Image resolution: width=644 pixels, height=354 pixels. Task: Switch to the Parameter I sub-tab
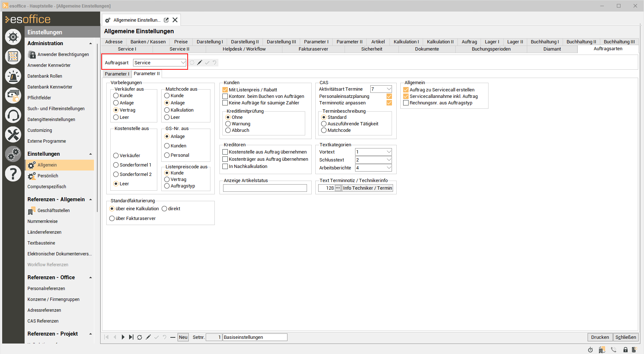click(117, 74)
